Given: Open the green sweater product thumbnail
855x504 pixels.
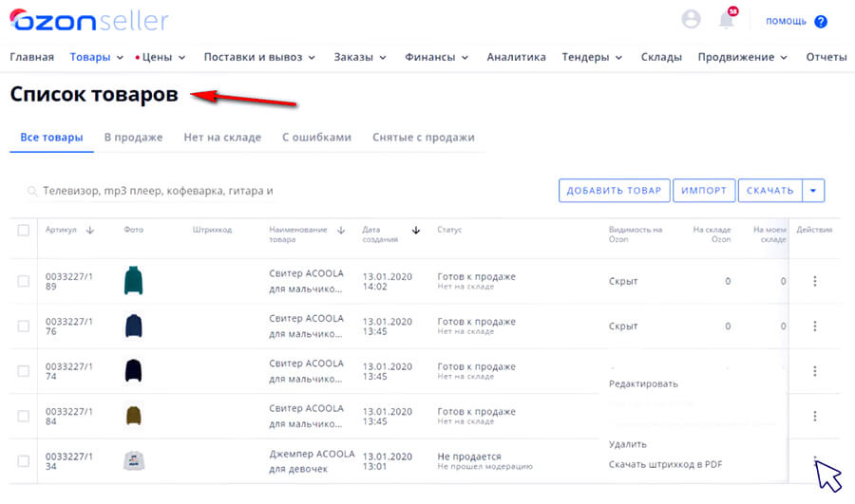Looking at the screenshot, I should tap(133, 281).
